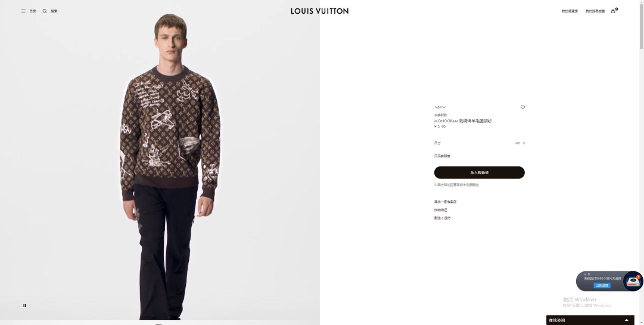Click the search magnifier icon
Viewport: 644px width, 325px height.
(45, 11)
